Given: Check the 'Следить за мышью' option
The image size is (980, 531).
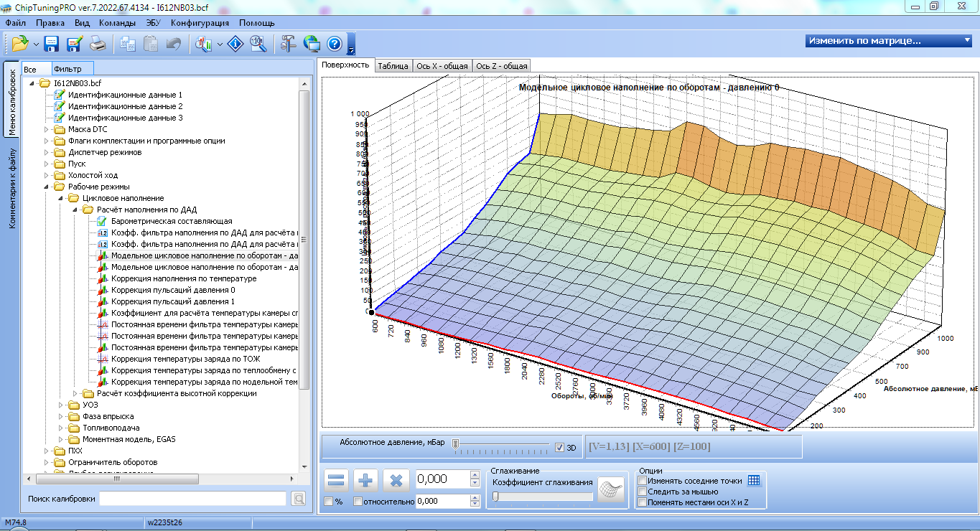Looking at the screenshot, I should 642,492.
